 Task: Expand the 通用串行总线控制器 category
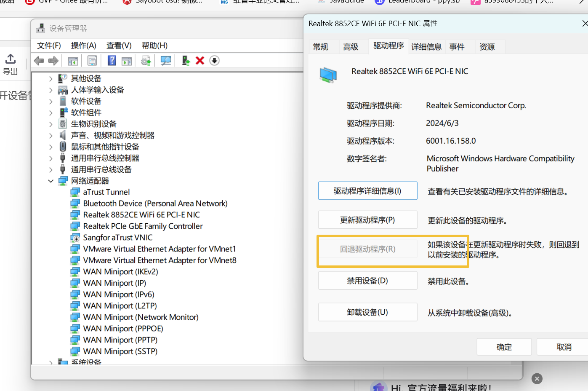coord(51,158)
